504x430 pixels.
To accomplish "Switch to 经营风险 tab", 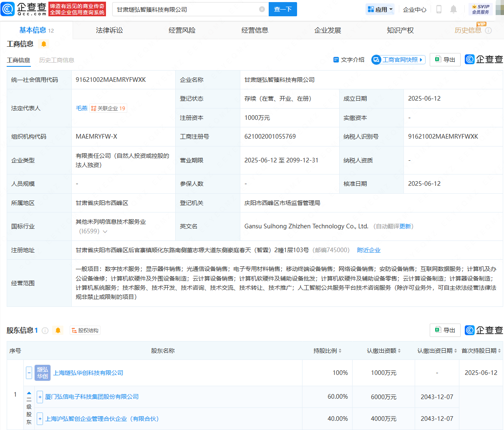I will click(x=182, y=30).
